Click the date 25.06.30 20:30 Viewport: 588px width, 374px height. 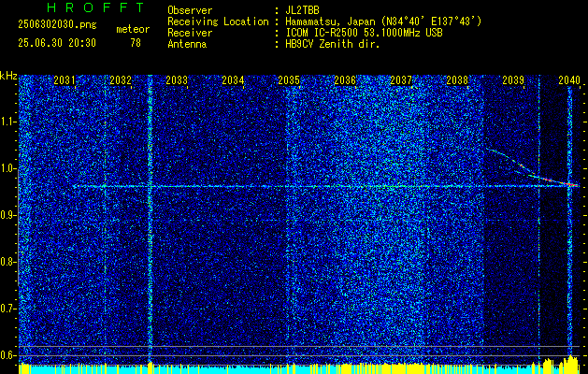(x=57, y=43)
